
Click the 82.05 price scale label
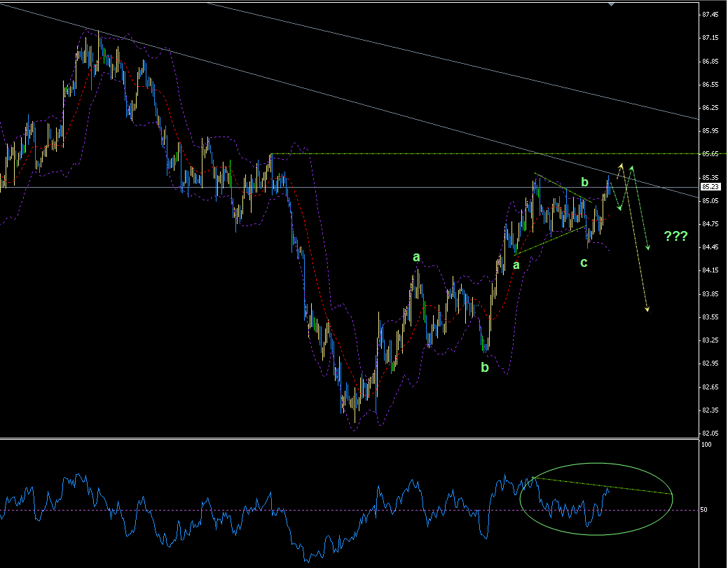tap(710, 433)
